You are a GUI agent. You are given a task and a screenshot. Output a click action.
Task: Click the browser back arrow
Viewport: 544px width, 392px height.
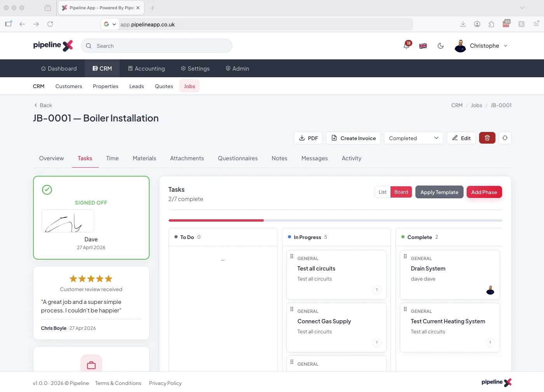pyautogui.click(x=22, y=24)
